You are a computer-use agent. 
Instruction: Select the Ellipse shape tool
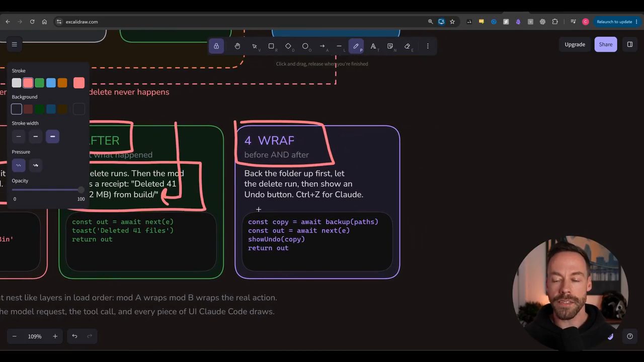305,46
